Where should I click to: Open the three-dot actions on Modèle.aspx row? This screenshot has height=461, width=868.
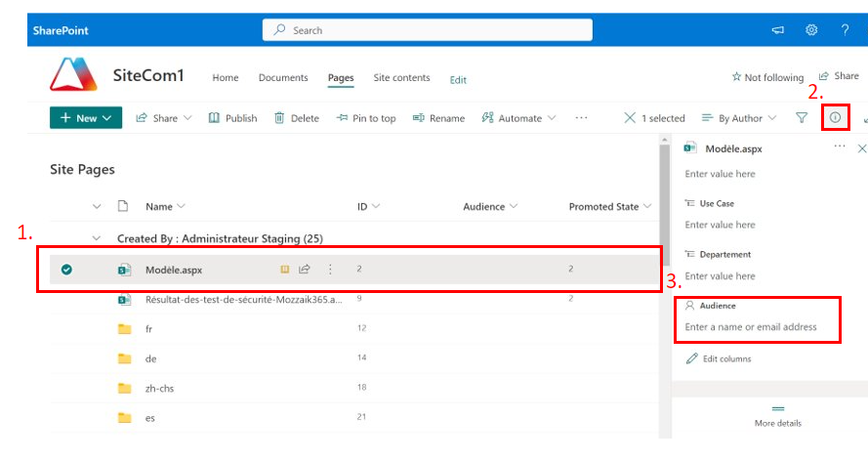click(330, 269)
